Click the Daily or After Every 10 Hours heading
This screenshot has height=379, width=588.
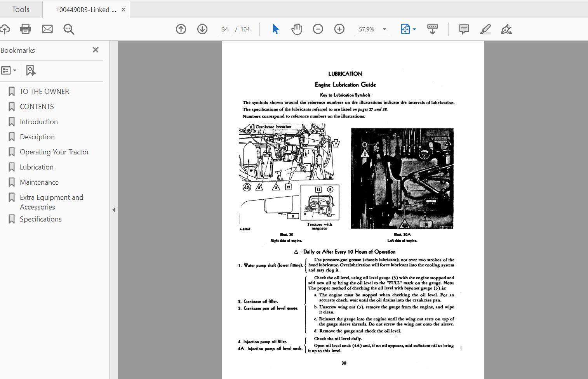click(345, 252)
